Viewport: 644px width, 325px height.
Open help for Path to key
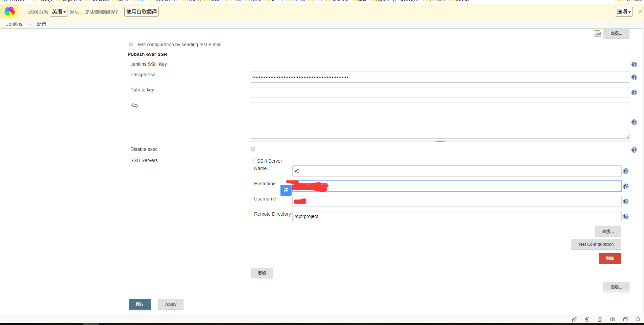point(634,92)
